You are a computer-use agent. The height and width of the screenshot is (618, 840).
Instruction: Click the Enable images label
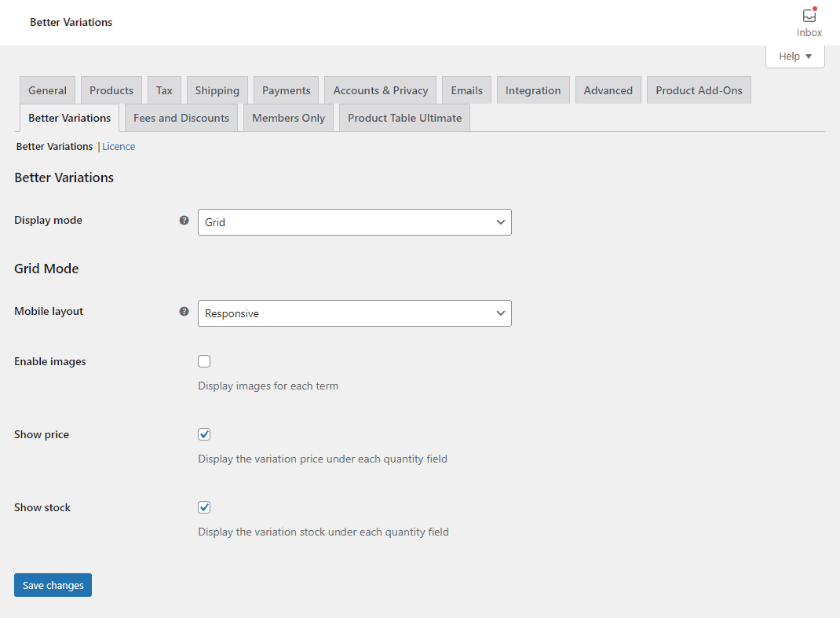click(49, 361)
